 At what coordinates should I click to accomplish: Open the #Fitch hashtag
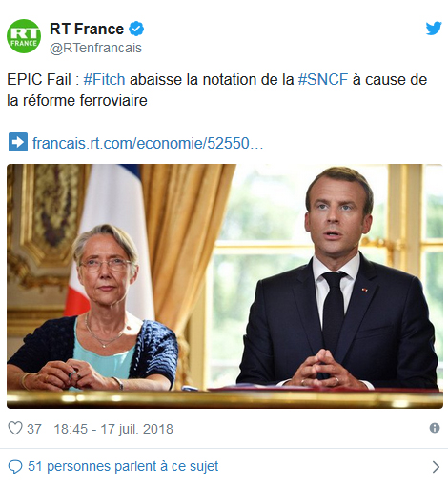click(104, 79)
